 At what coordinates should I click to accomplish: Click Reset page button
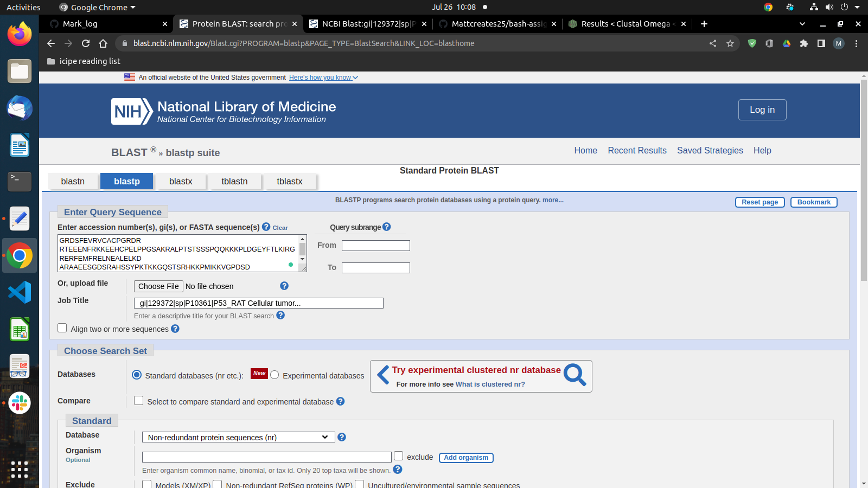[x=759, y=202]
